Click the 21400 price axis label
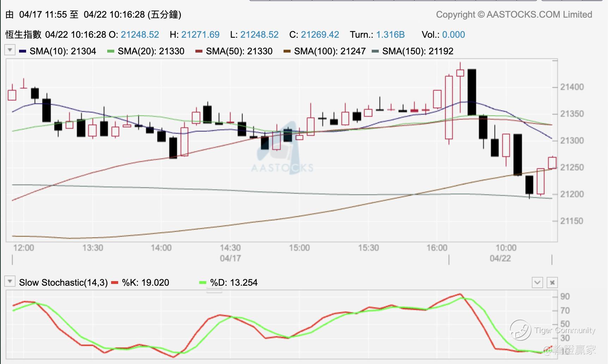Image resolution: width=608 pixels, height=364 pixels. coord(572,87)
